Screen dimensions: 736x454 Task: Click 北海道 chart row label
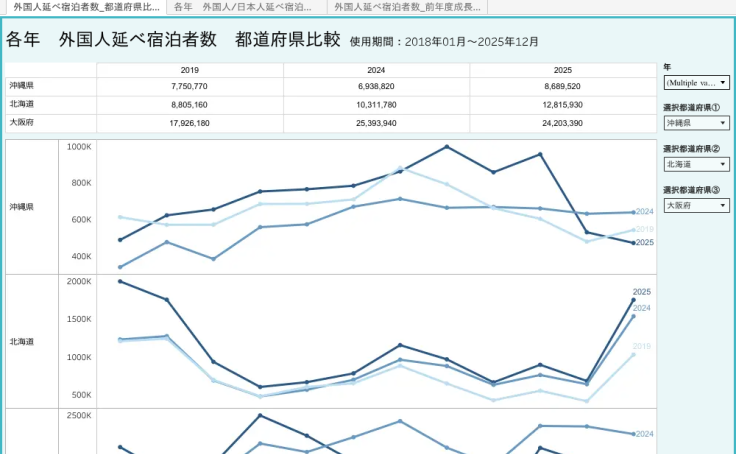click(x=21, y=342)
